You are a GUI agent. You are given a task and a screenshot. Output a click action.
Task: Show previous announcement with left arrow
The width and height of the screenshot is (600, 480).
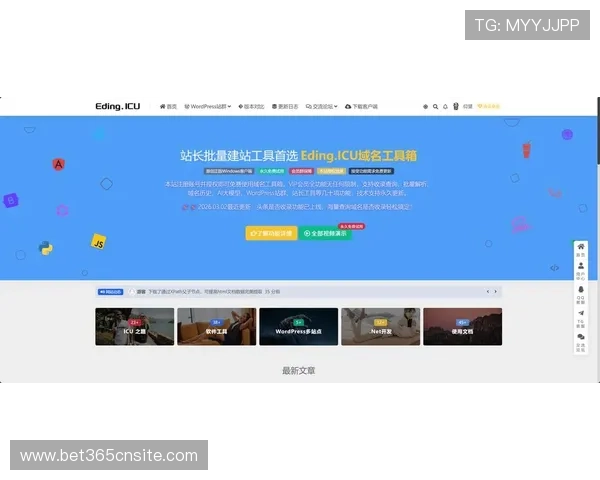488,292
